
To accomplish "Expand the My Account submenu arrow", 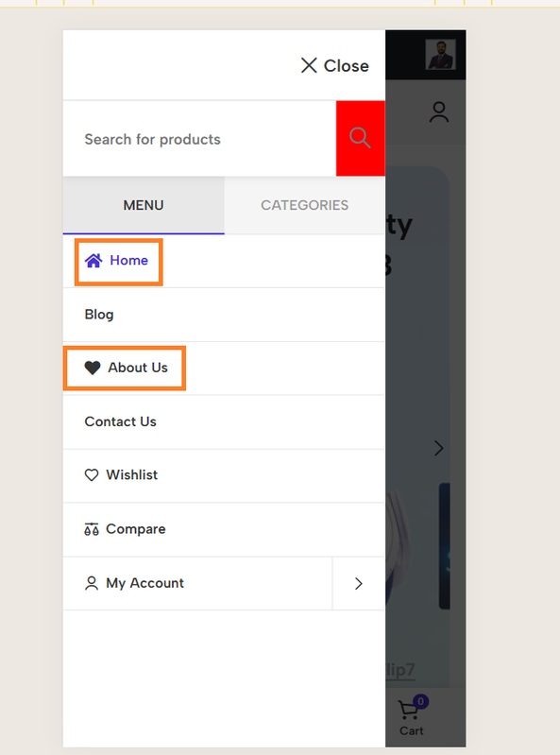I will coord(359,584).
